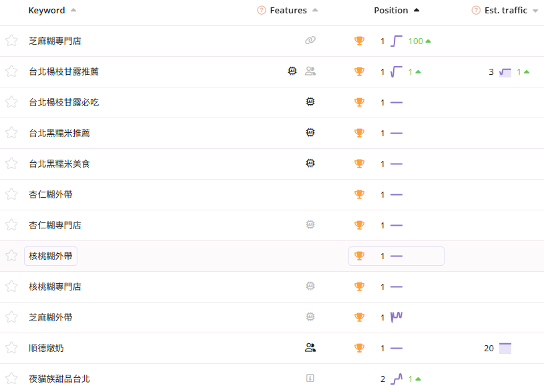Sort by the Features column header
Viewport: 544px width, 392px height.
point(288,10)
